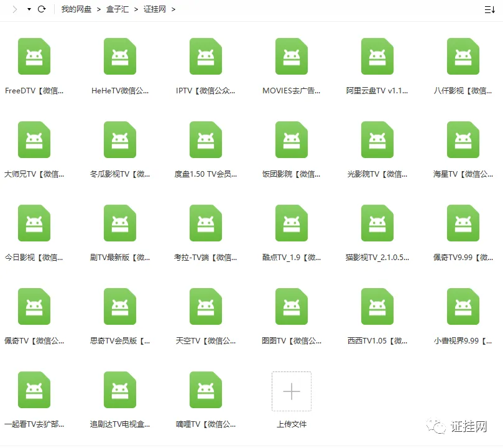Open the 嘀哩TV APK file icon
The image size is (503, 448).
(x=206, y=390)
